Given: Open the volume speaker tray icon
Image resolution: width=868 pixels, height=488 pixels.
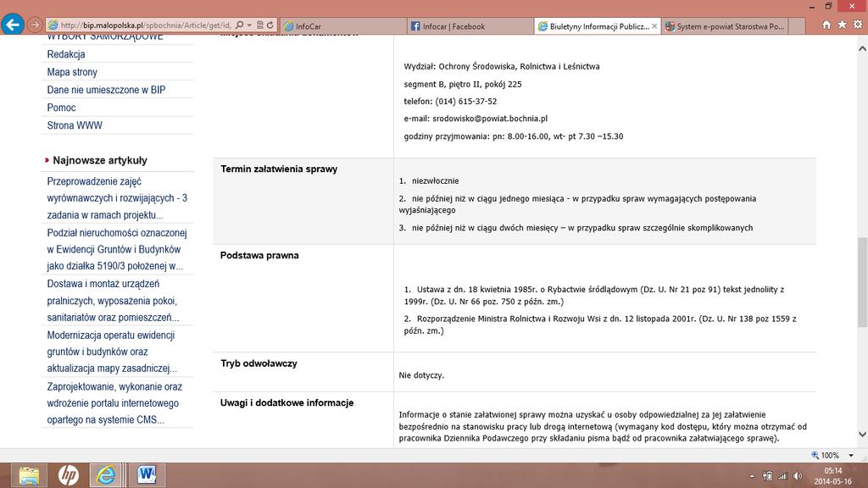Looking at the screenshot, I should (798, 476).
